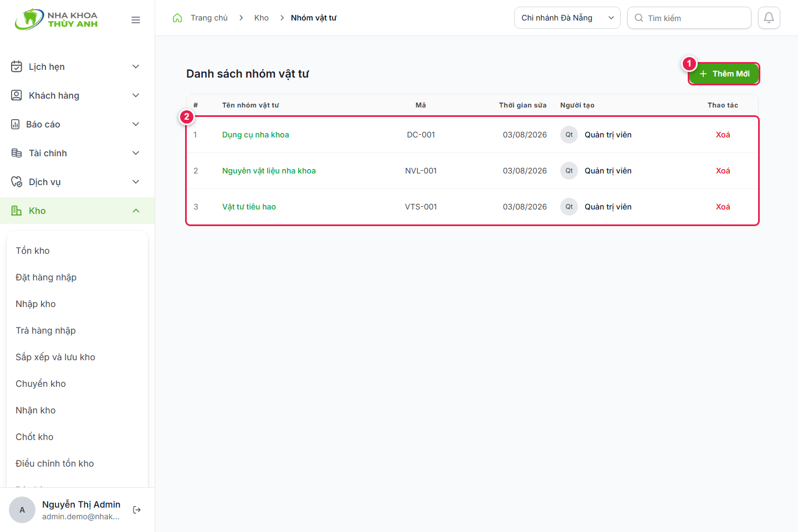The height and width of the screenshot is (532, 798).
Task: Click the Tìm kiếm search field
Action: [x=689, y=18]
